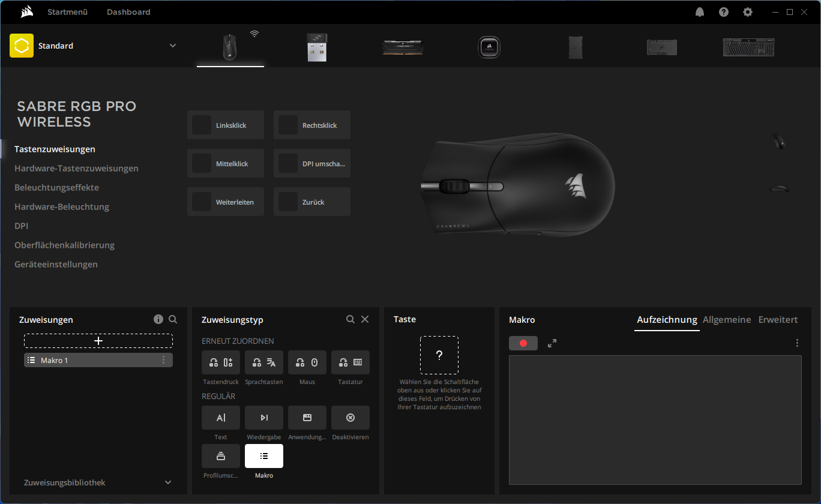This screenshot has width=821, height=504.
Task: Expand the macro editor with arrows icon
Action: click(x=552, y=343)
